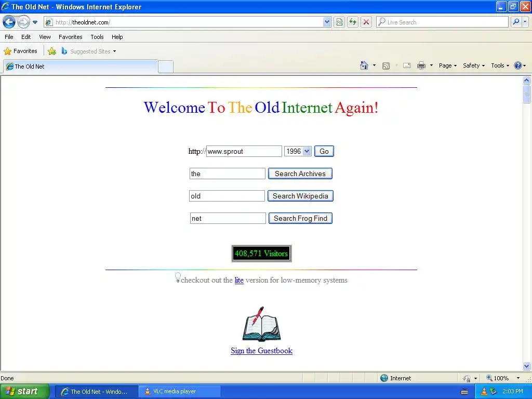Click the page scrollbar down arrow
The image size is (532, 399).
(527, 366)
